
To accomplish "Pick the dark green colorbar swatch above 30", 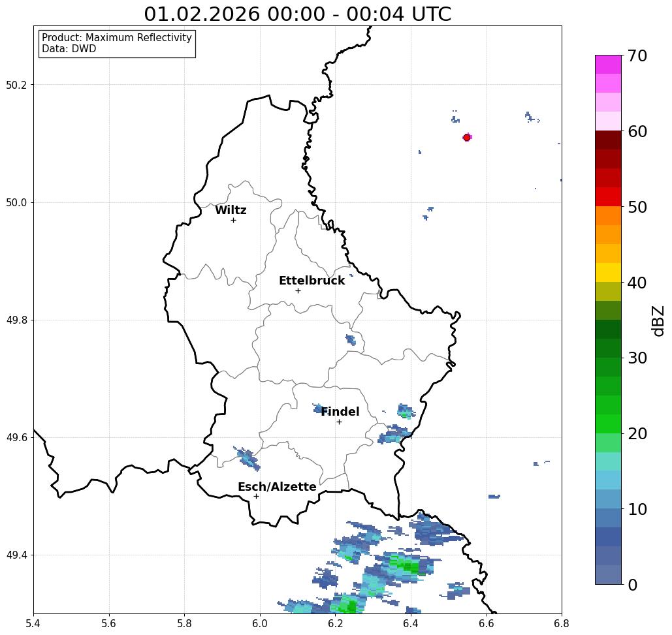I will pyautogui.click(x=608, y=348).
